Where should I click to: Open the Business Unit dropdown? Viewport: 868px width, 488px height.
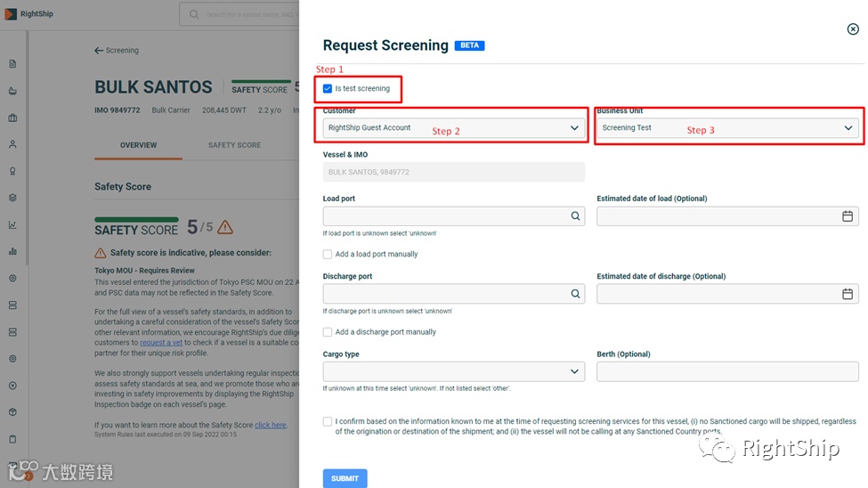[848, 128]
